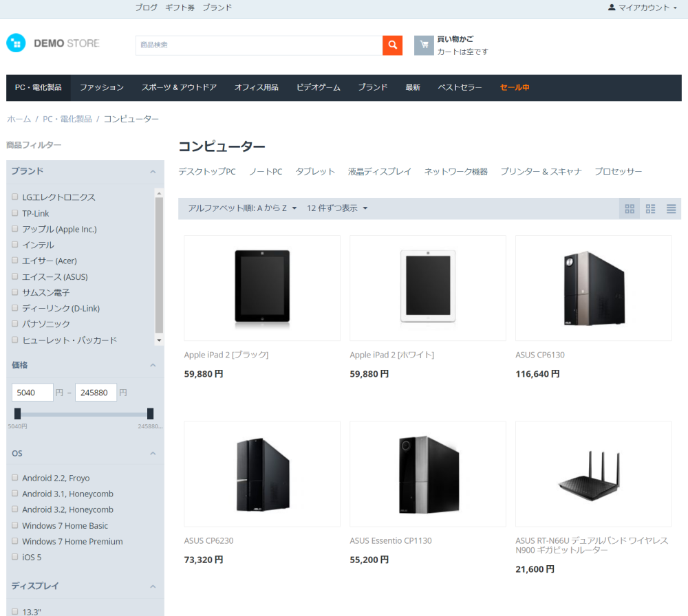Switch to grid view layout
Viewport: 688px width, 616px height.
(x=630, y=209)
